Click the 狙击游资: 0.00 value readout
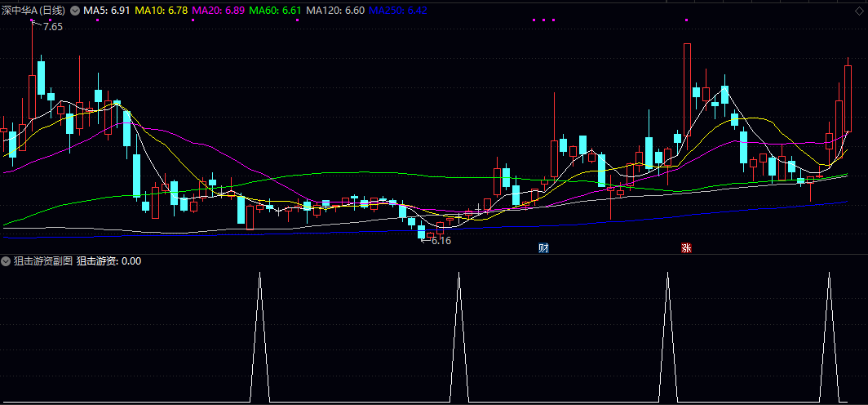 108,261
